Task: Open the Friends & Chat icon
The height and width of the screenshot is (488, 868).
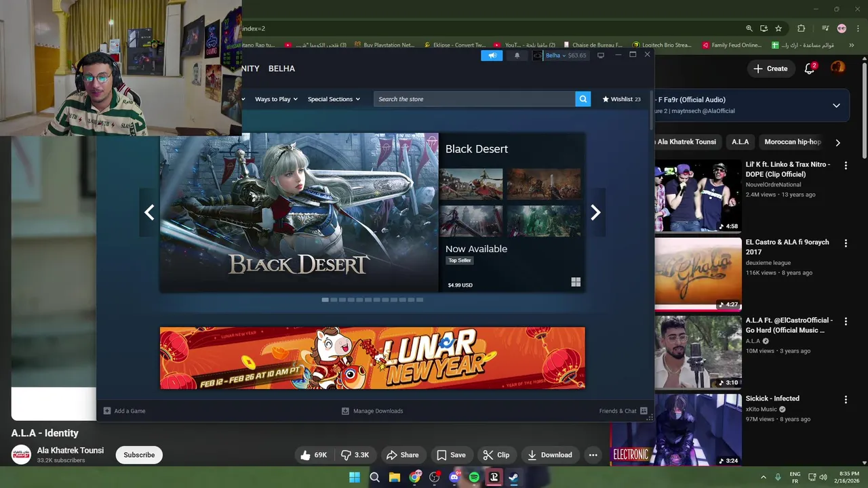Action: [x=644, y=411]
